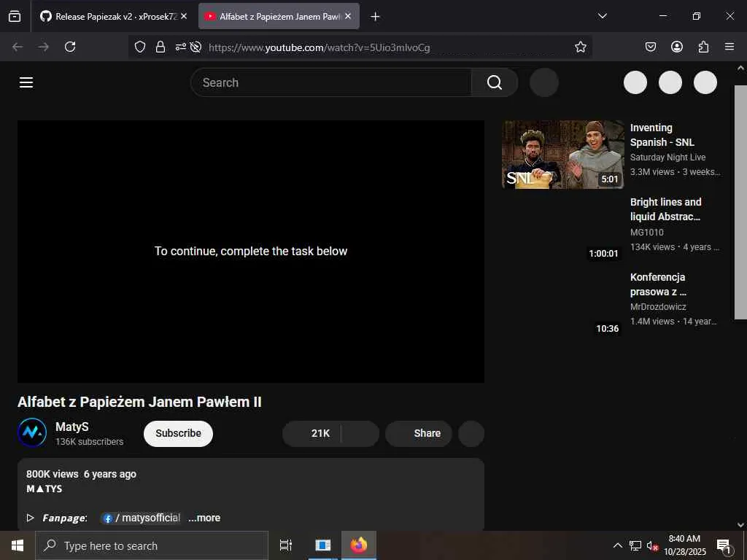Click the YouTube search magnifier button

[x=495, y=82]
